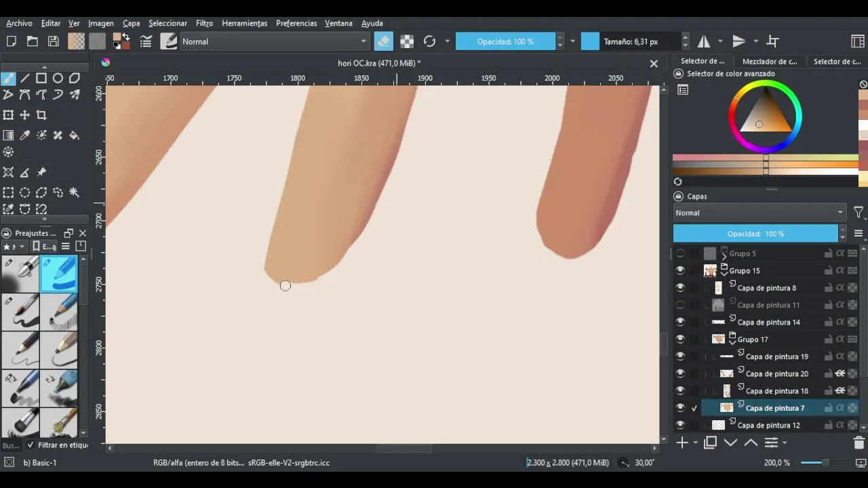
Task: Toggle Filtrar en etiqueta checkbox
Action: [30, 445]
